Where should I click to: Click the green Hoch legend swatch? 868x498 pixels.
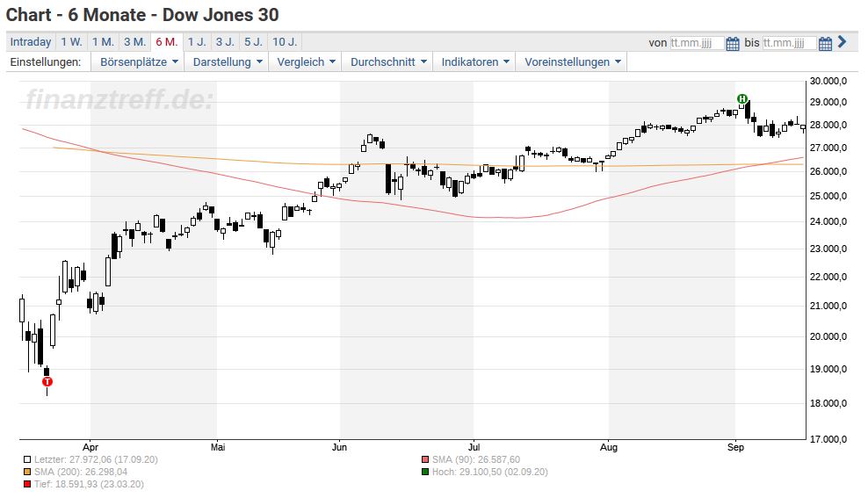point(425,472)
